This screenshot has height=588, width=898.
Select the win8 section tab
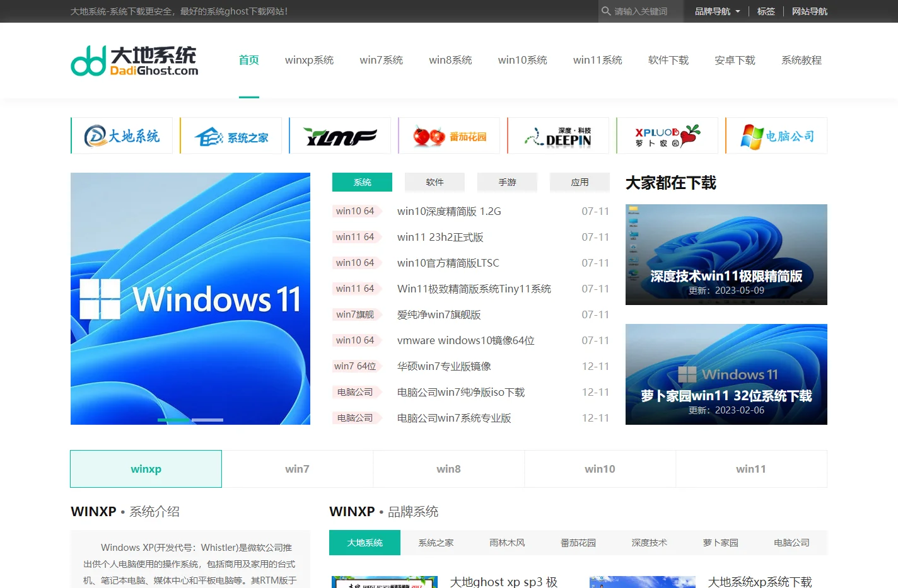(x=448, y=469)
